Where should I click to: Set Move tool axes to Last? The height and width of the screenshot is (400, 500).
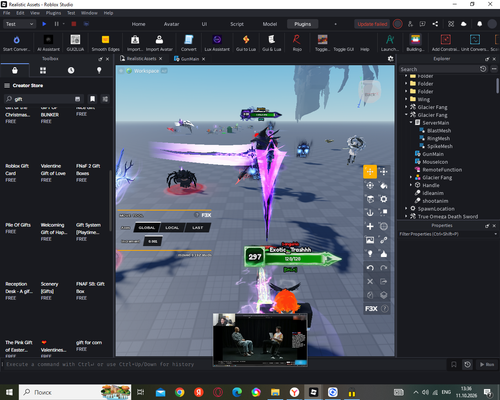pyautogui.click(x=197, y=228)
